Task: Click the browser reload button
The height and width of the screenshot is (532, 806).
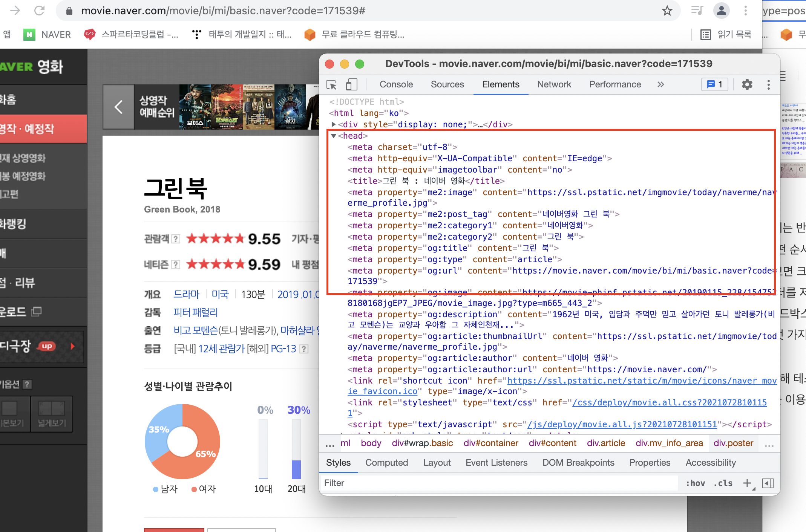Action: [x=39, y=11]
